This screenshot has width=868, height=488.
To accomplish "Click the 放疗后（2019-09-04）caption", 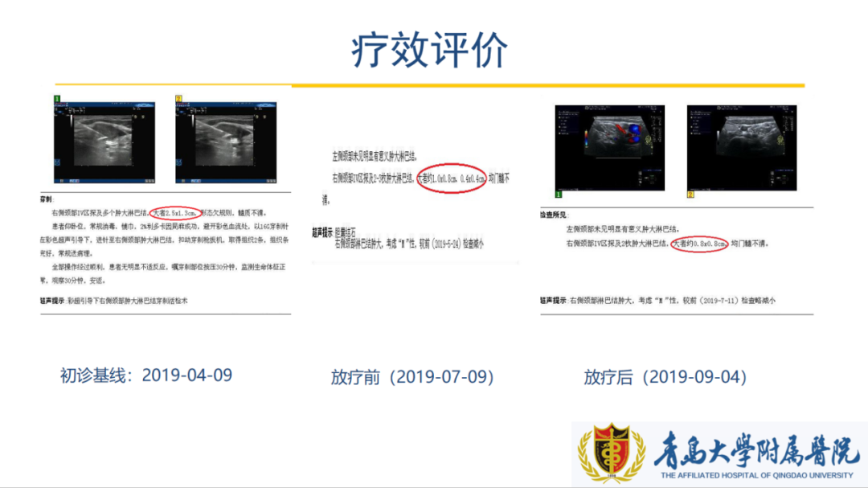I will [x=665, y=377].
